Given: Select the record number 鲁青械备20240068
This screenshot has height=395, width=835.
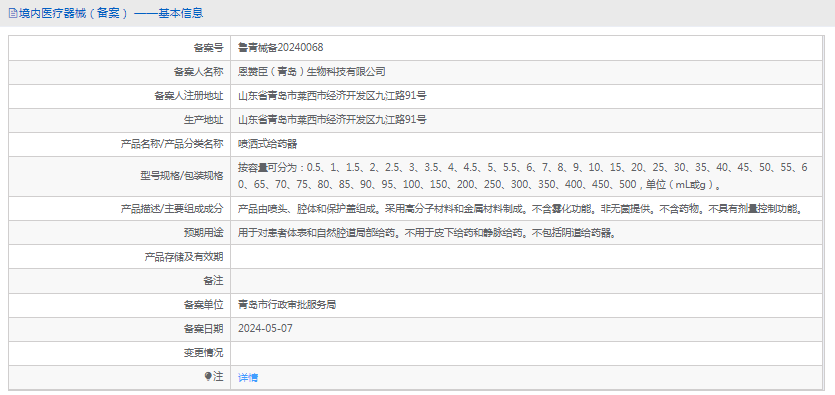Looking at the screenshot, I should point(281,48).
